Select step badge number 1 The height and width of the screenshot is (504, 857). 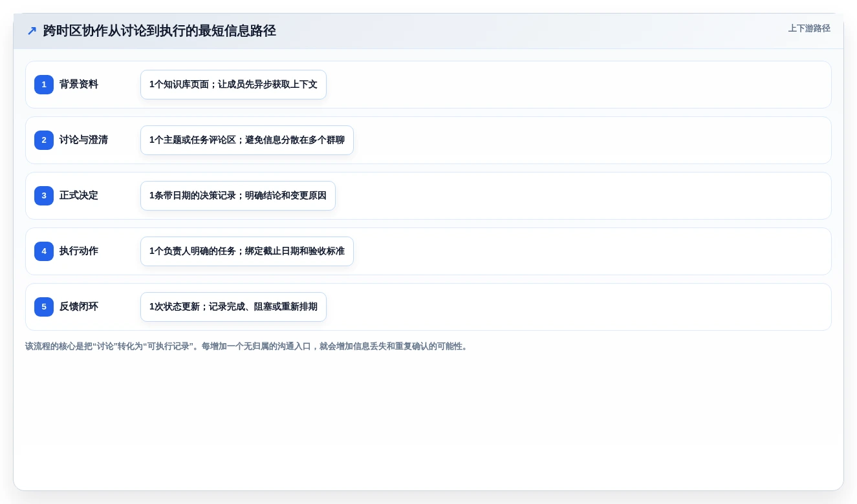click(x=44, y=85)
